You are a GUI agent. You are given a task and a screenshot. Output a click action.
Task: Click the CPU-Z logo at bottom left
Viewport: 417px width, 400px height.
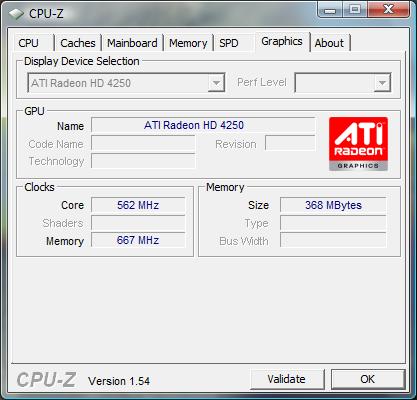click(46, 380)
